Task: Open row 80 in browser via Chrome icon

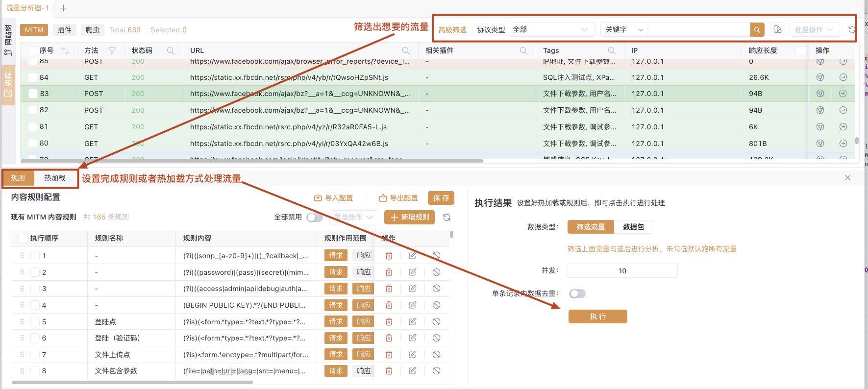Action: [x=820, y=144]
